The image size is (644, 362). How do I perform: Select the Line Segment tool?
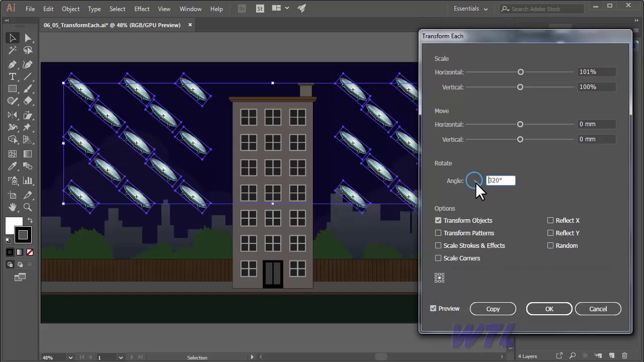28,76
